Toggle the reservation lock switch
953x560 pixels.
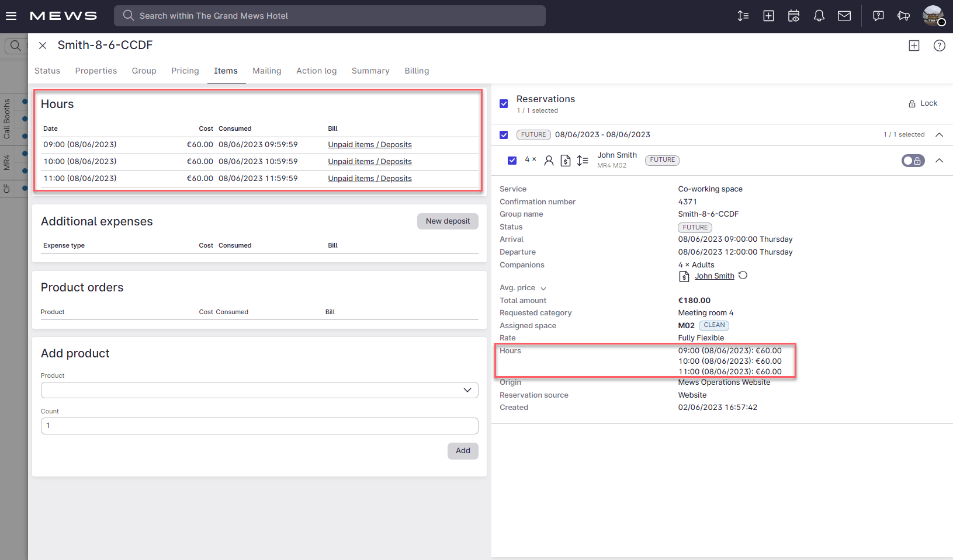click(912, 161)
